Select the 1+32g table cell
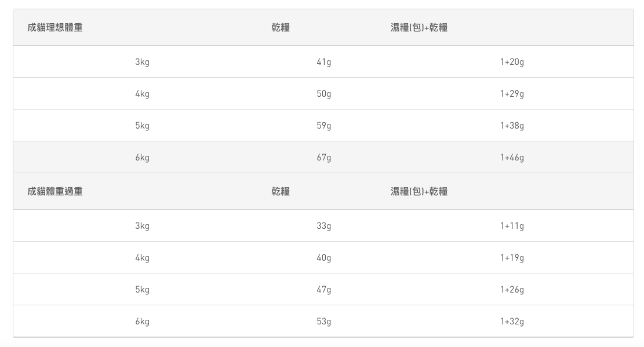Image resolution: width=644 pixels, height=347 pixels. click(512, 322)
